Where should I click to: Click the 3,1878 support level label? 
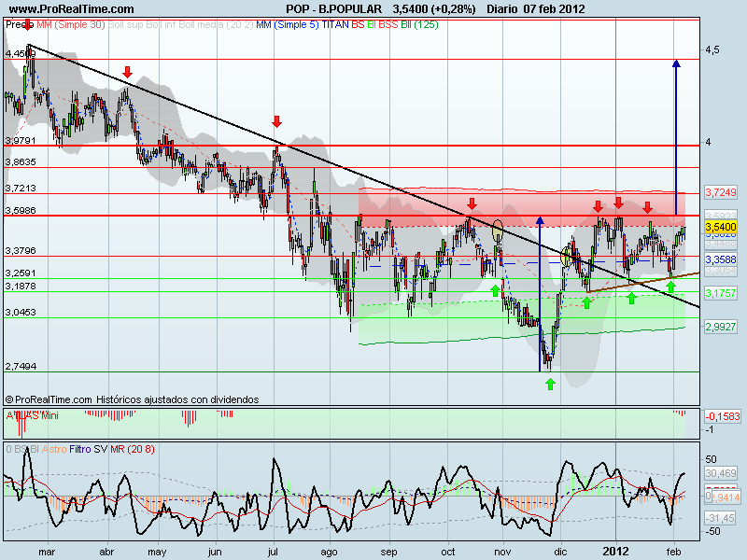pyautogui.click(x=20, y=287)
